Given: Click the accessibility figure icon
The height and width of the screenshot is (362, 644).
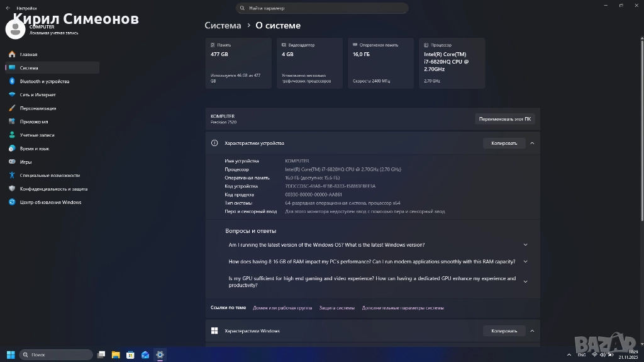Looking at the screenshot, I should point(12,175).
